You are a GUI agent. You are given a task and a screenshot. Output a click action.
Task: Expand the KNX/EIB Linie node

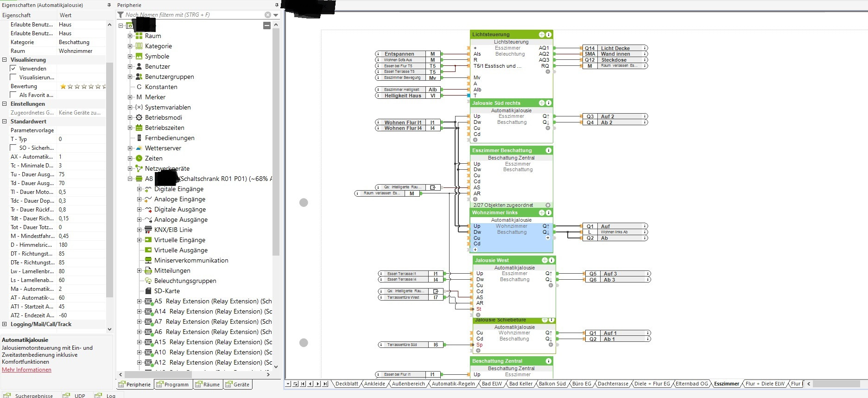(139, 230)
